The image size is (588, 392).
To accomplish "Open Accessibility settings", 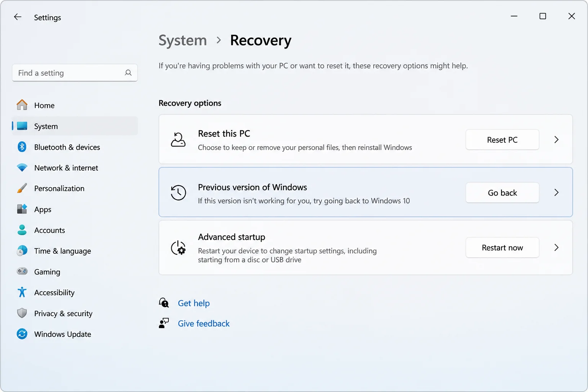I will (75, 292).
